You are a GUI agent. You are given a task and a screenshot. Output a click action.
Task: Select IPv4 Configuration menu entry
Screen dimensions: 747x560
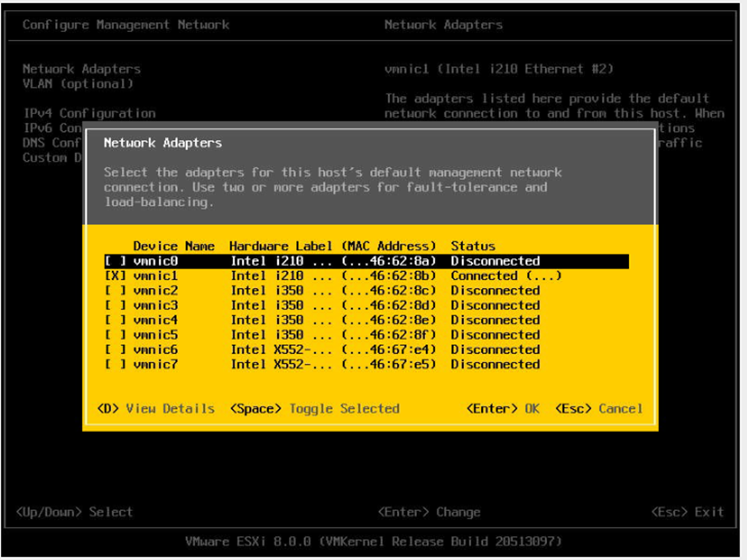[x=89, y=113]
